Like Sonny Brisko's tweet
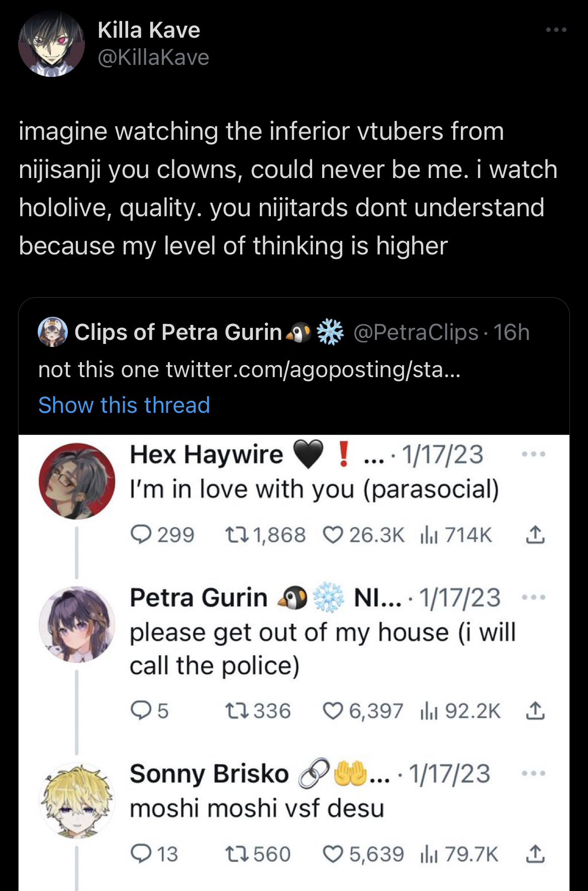Image resolution: width=588 pixels, height=891 pixels. pyautogui.click(x=332, y=854)
